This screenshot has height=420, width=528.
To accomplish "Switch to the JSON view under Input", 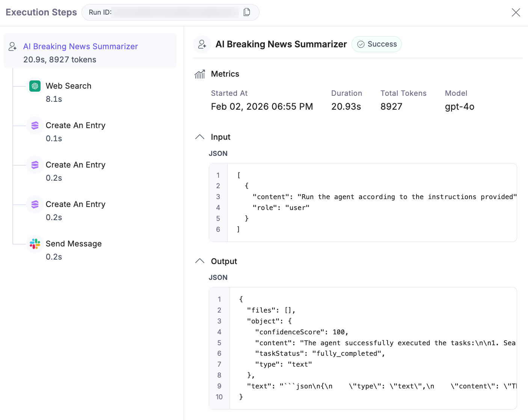I will pos(218,153).
